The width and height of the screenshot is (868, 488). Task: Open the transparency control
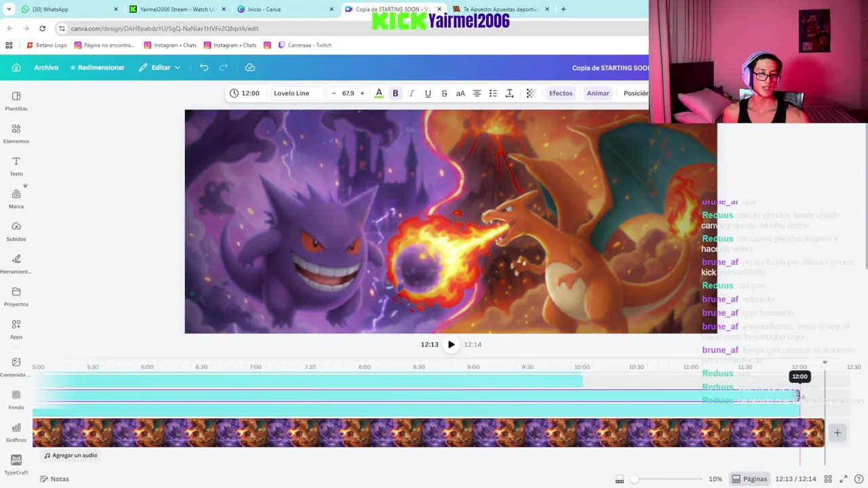pyautogui.click(x=531, y=93)
